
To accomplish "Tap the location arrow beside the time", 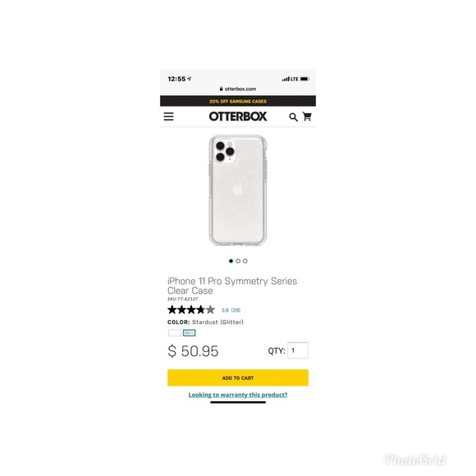I will (190, 79).
